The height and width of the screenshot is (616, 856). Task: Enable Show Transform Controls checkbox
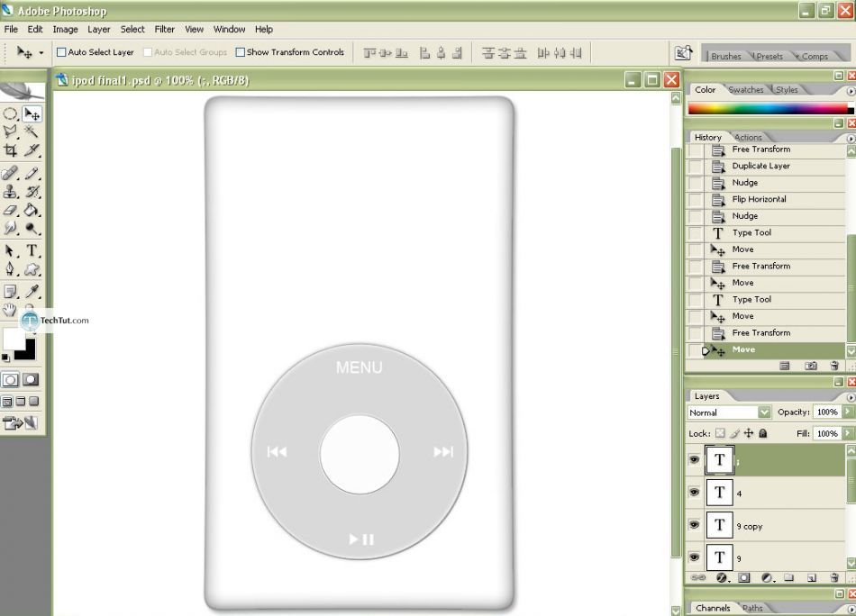(x=241, y=52)
